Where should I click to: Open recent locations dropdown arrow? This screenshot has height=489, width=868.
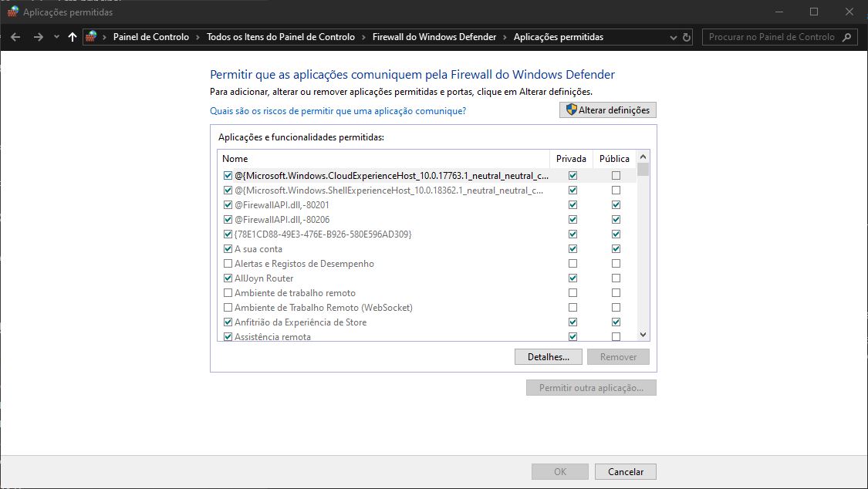(56, 37)
